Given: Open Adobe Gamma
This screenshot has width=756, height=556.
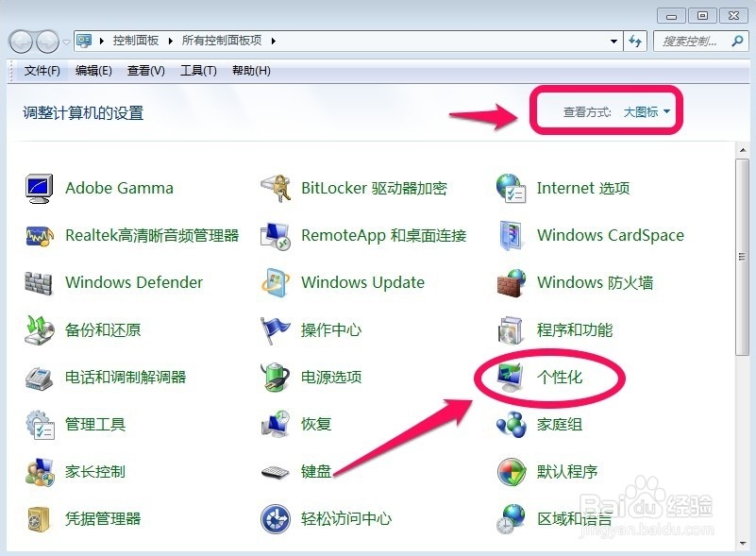Looking at the screenshot, I should pyautogui.click(x=119, y=188).
